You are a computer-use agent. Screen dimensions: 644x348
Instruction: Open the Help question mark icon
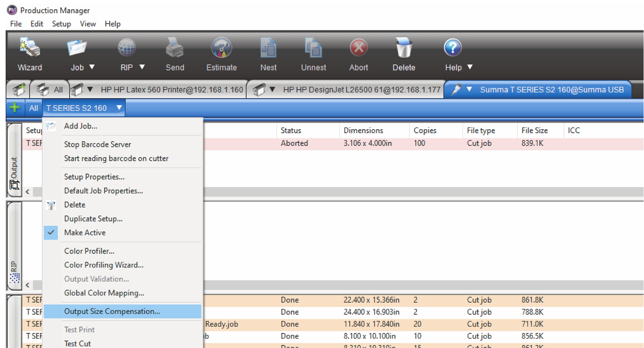point(453,48)
